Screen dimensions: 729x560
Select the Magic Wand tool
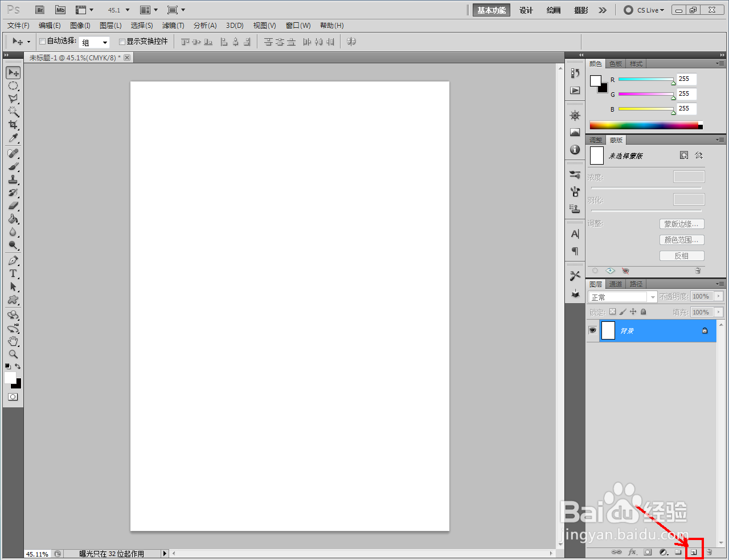[x=13, y=112]
